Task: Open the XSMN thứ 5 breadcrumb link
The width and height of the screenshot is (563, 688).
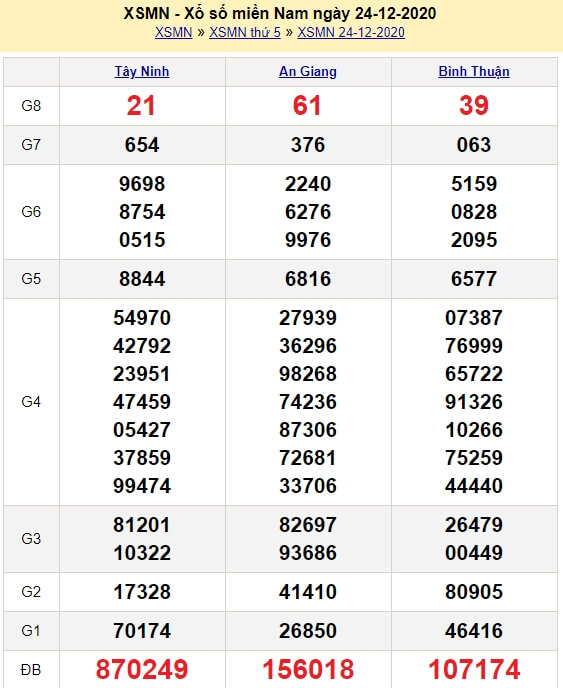Action: pyautogui.click(x=245, y=32)
